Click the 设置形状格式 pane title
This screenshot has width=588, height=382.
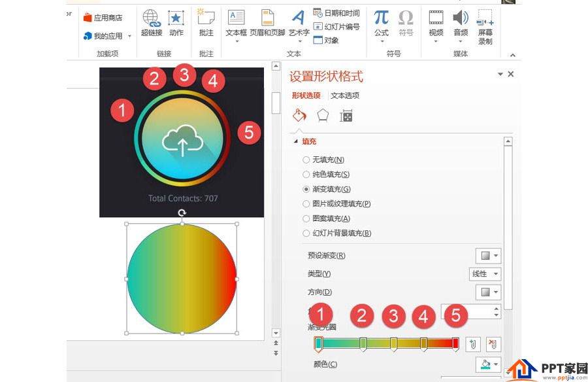point(326,77)
